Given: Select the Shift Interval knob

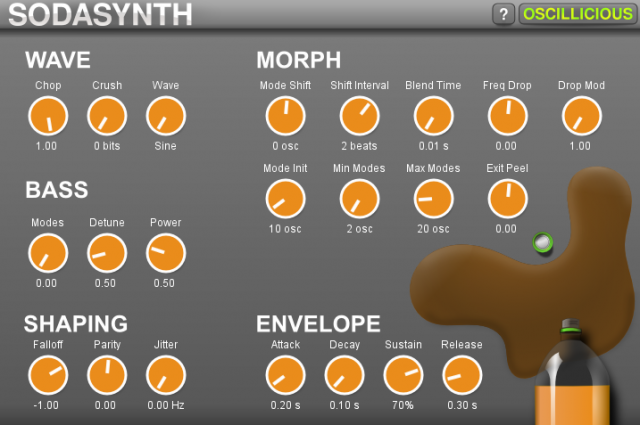Looking at the screenshot, I should 359,117.
